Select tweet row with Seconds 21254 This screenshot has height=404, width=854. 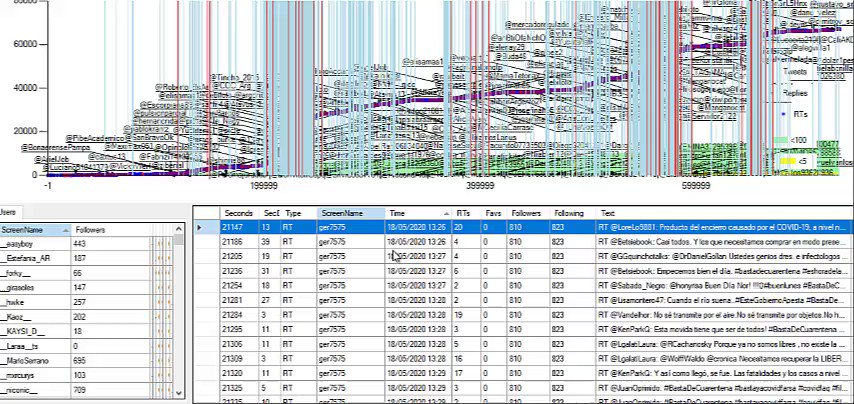[x=524, y=285]
